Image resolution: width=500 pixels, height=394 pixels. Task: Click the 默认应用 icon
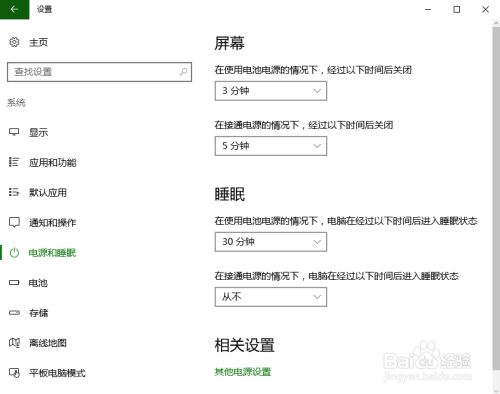pos(14,192)
